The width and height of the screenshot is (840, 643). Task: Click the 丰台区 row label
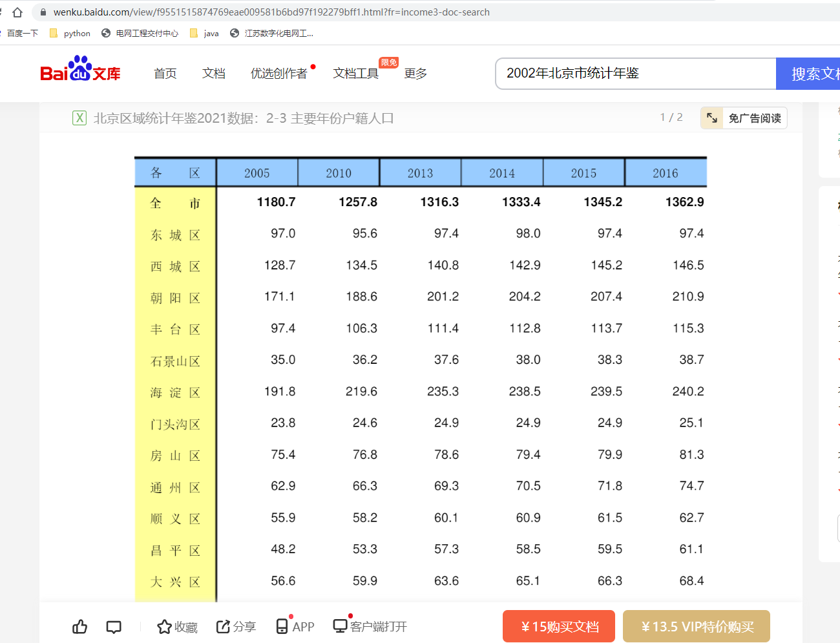(175, 330)
